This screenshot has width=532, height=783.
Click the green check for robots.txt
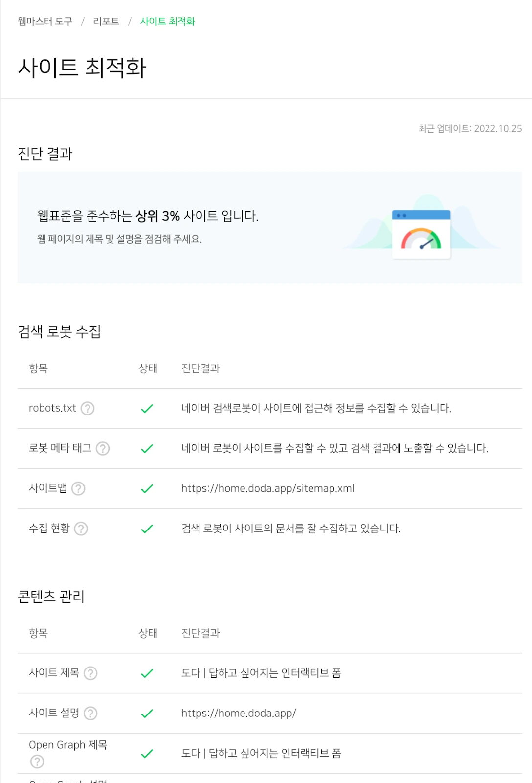147,408
